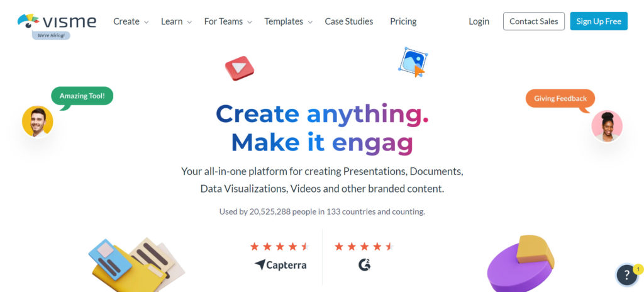Click the Capterra logo
This screenshot has height=292, width=644.
pos(280,265)
